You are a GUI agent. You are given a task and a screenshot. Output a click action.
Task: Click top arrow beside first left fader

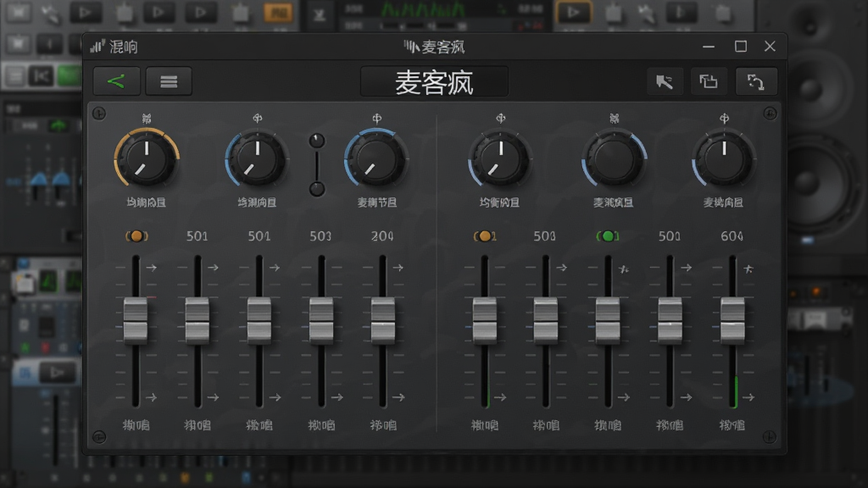coord(151,268)
